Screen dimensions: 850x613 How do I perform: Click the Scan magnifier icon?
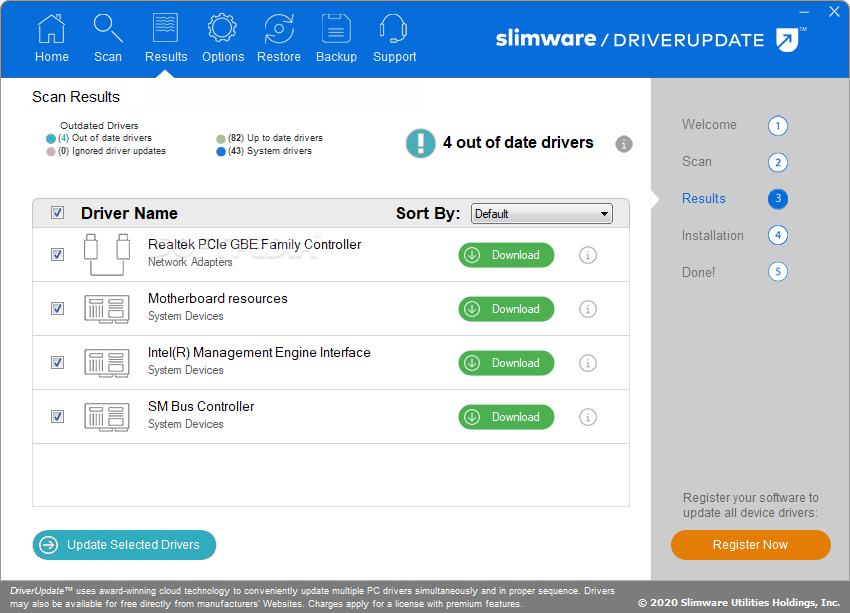click(108, 28)
